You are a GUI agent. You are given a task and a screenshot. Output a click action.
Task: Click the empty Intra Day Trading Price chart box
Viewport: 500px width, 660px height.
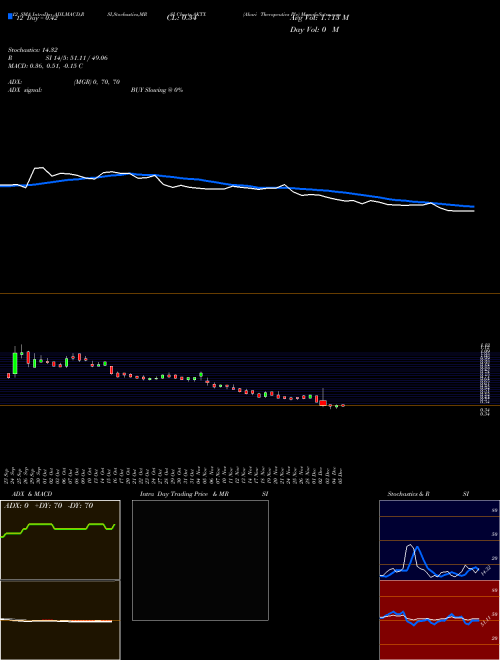coord(200,560)
